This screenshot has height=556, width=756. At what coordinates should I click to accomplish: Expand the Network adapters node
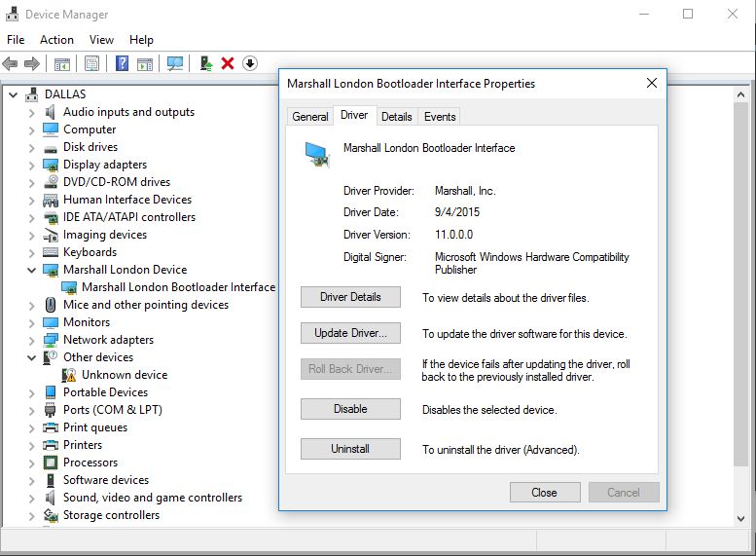click(32, 340)
